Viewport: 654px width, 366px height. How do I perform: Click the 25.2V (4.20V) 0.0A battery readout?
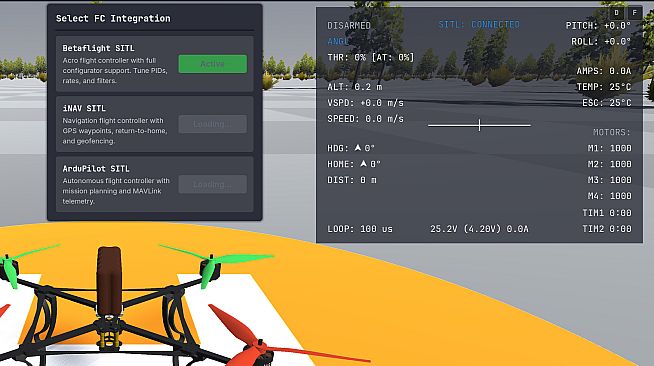click(x=479, y=229)
